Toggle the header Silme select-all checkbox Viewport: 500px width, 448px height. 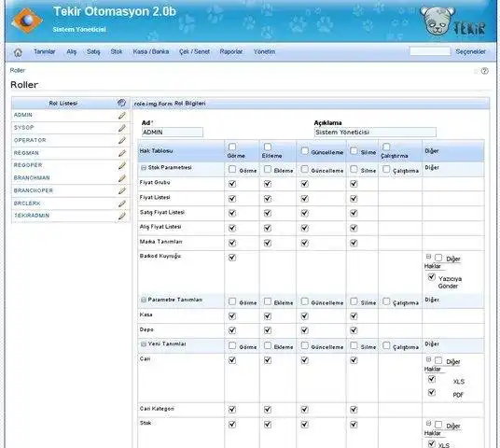coord(354,150)
